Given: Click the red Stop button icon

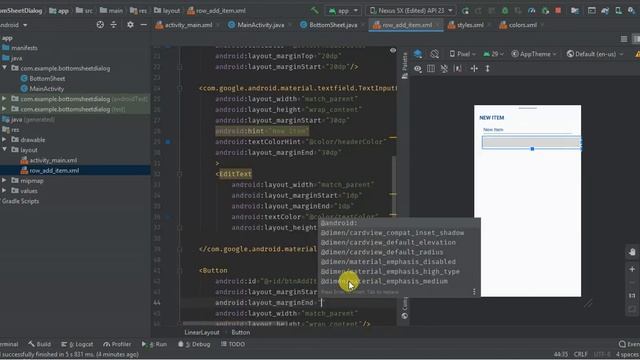Looking at the screenshot, I should click(558, 11).
